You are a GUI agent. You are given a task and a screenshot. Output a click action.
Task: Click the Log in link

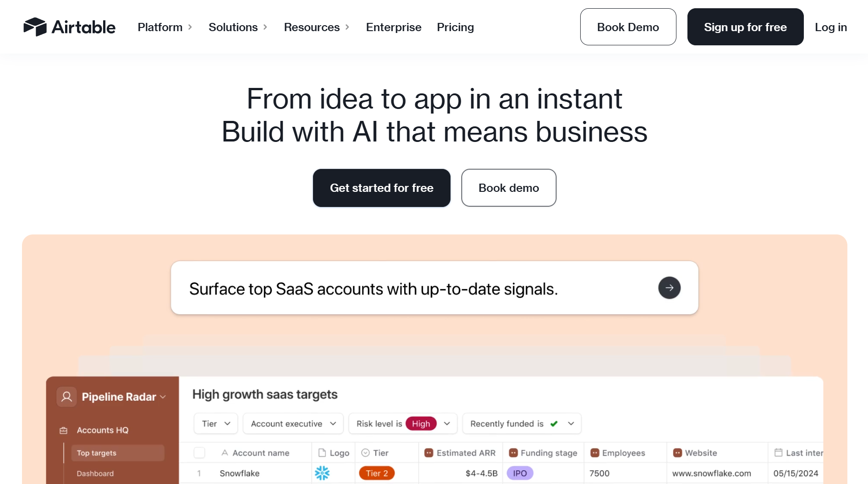coord(831,27)
